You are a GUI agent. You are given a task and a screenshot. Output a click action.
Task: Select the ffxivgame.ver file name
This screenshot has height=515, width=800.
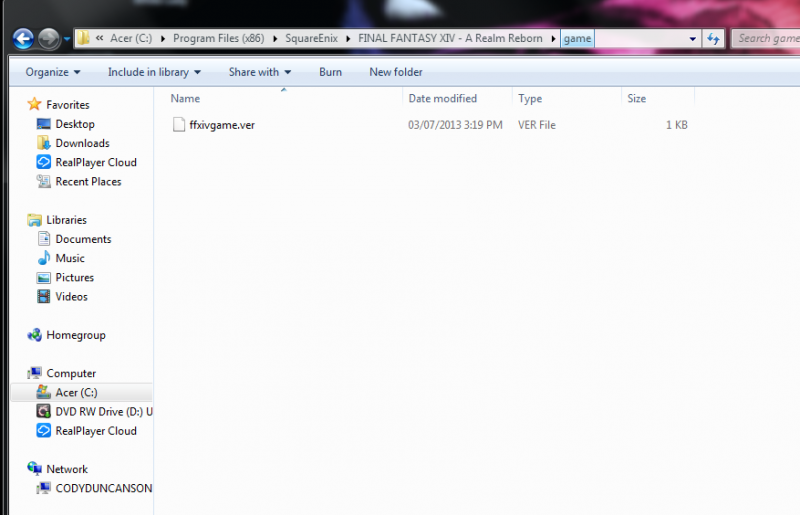click(x=222, y=125)
